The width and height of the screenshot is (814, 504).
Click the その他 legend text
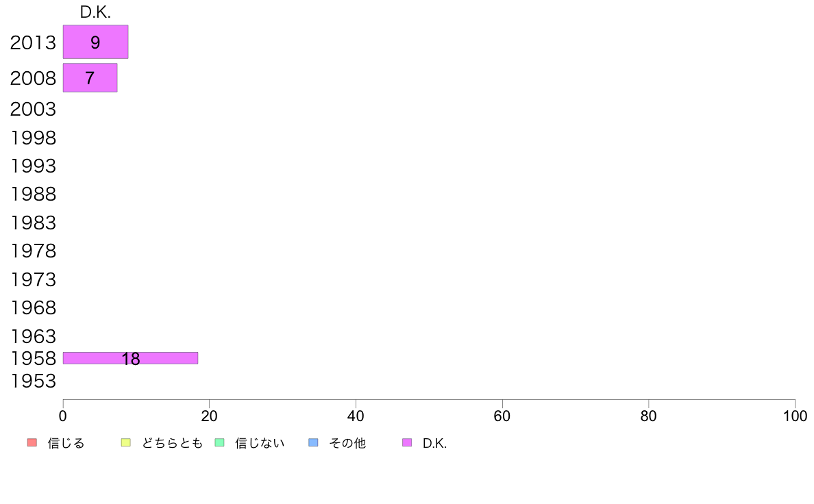pos(347,443)
